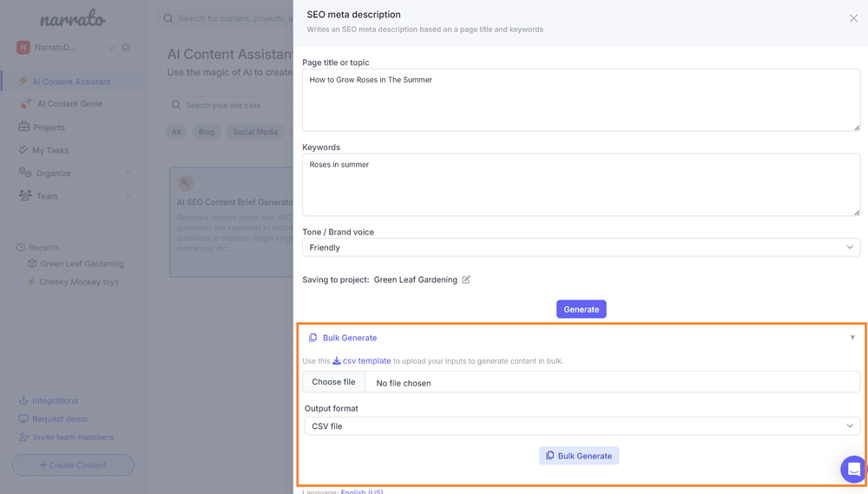This screenshot has height=494, width=868.
Task: Click the Bulk Generate button's copy icon
Action: click(549, 455)
